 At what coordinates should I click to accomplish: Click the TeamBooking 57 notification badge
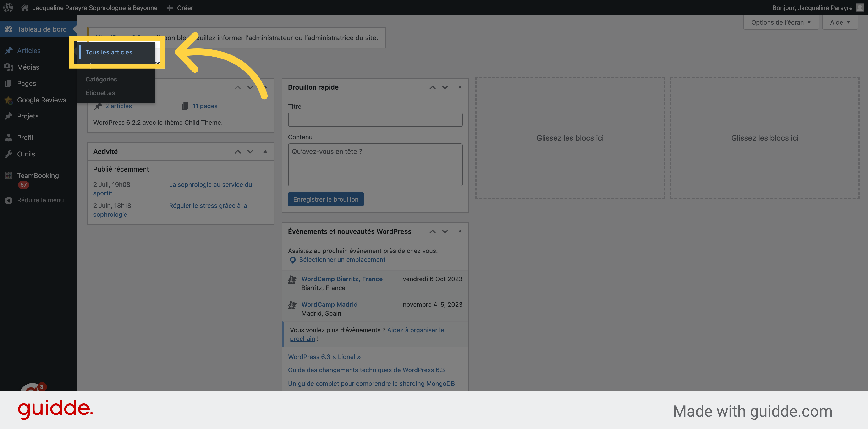tap(24, 184)
